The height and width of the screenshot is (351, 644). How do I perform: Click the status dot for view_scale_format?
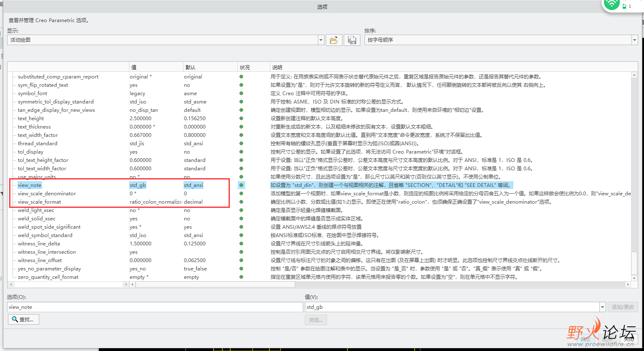[241, 202]
